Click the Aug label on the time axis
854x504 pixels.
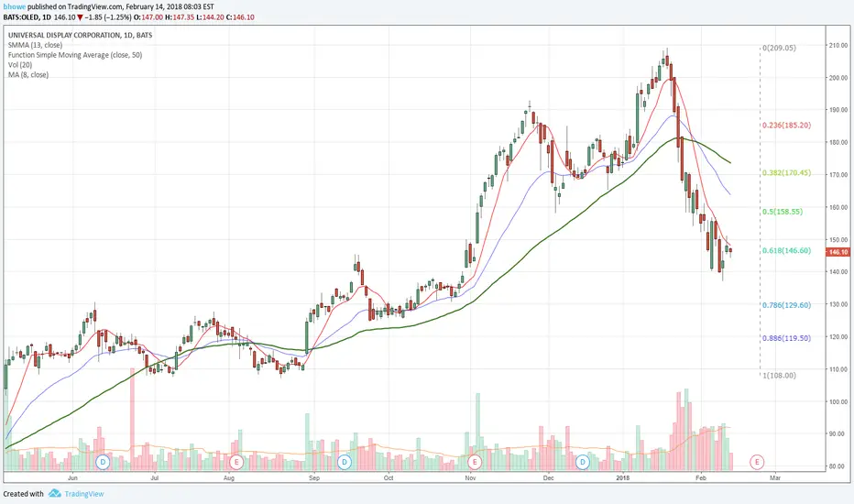click(x=229, y=477)
